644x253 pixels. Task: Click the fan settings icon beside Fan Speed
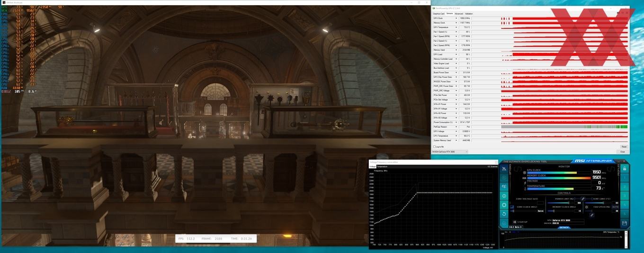pos(586,207)
